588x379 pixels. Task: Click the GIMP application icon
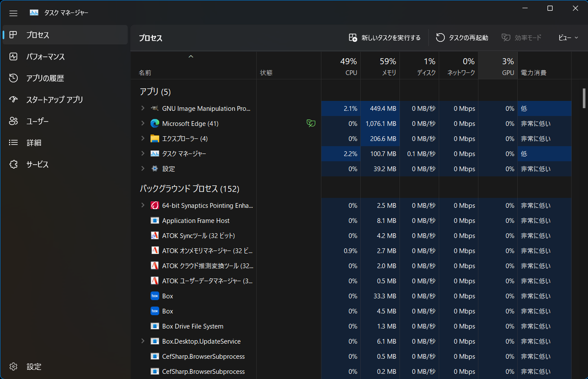(155, 109)
